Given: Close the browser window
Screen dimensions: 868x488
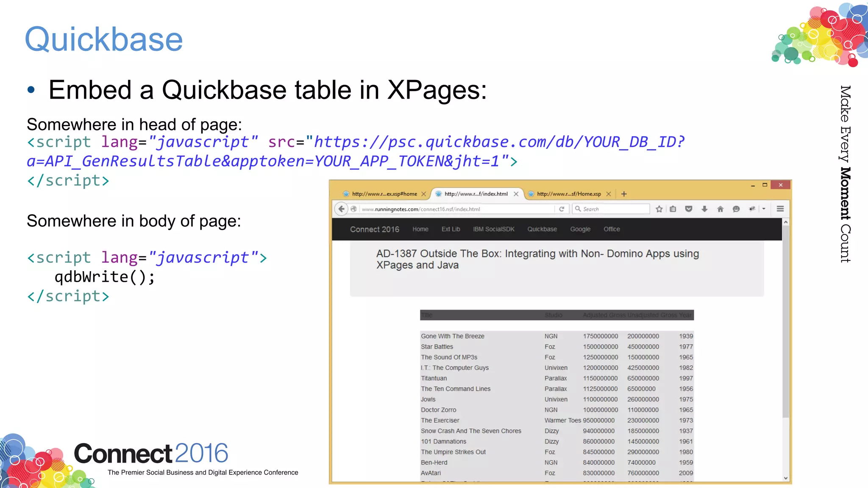Looking at the screenshot, I should [781, 185].
